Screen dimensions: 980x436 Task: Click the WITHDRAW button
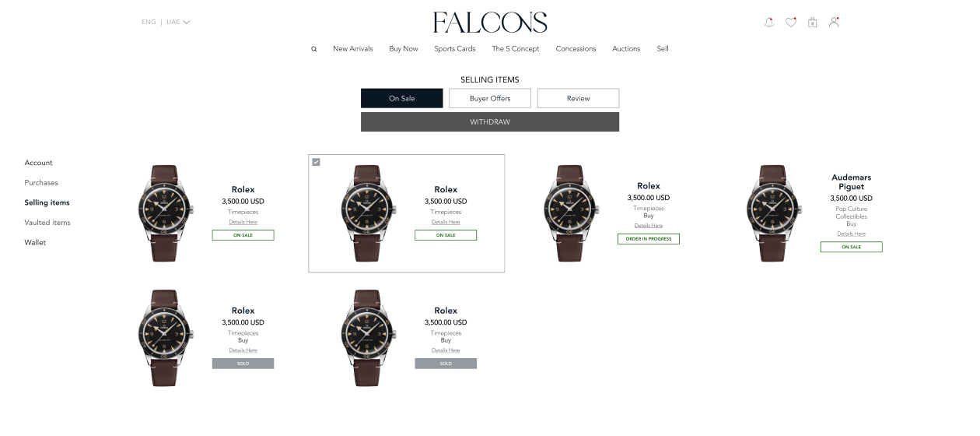coord(490,122)
